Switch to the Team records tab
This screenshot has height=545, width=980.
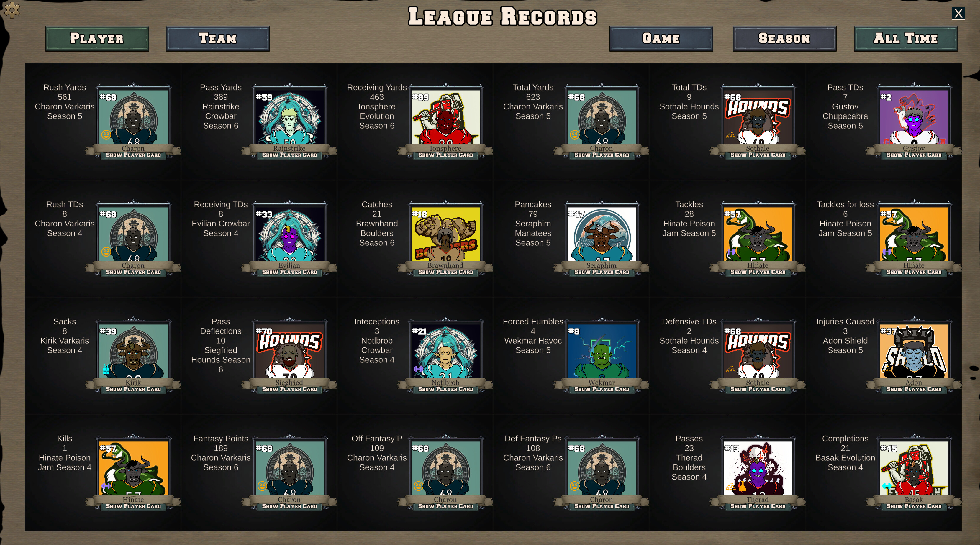[218, 38]
